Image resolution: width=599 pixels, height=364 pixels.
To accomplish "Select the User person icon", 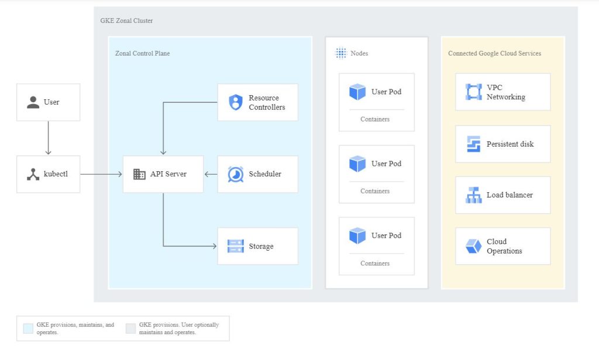I will coord(34,102).
